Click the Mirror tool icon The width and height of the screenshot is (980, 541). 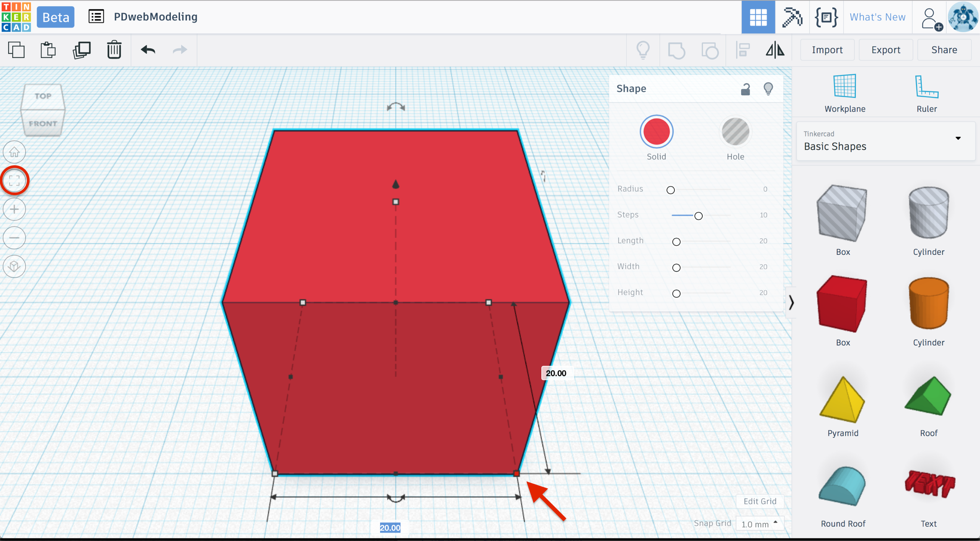[775, 50]
